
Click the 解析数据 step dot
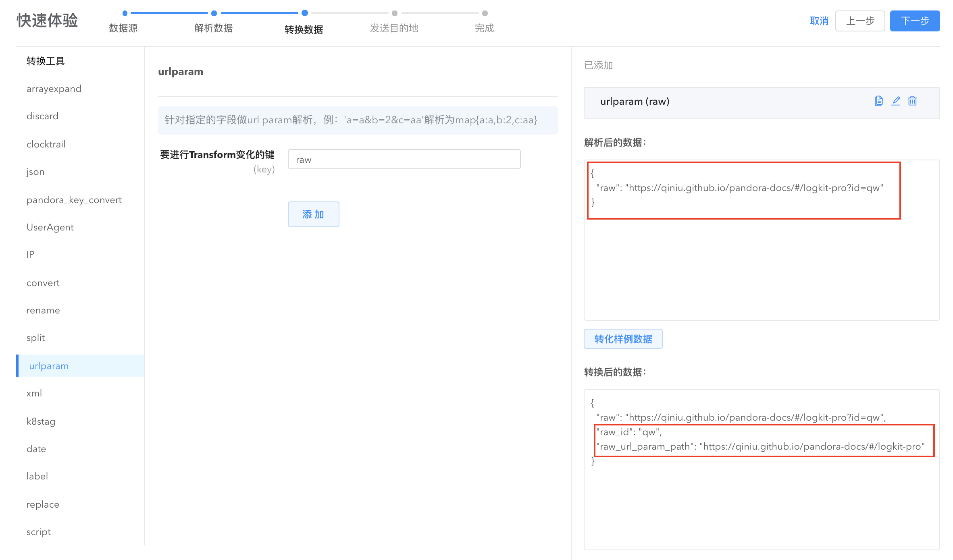pos(214,13)
